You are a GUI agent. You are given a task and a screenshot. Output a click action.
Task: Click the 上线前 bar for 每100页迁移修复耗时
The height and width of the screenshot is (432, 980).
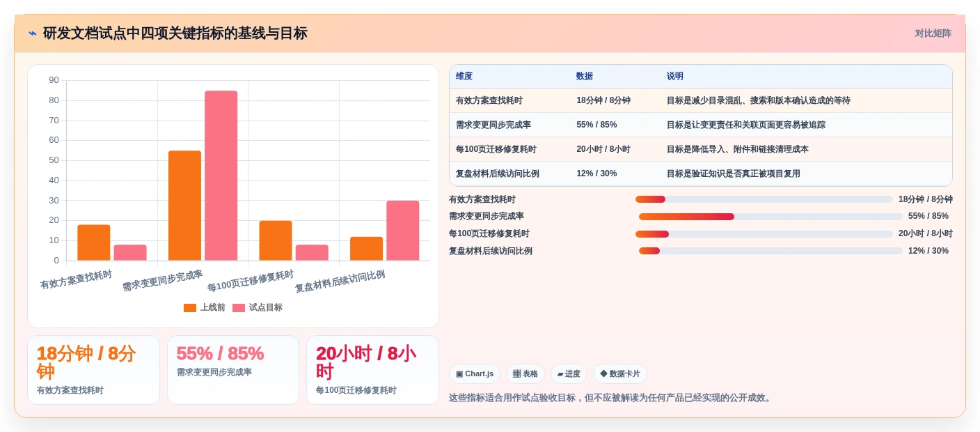tap(276, 240)
